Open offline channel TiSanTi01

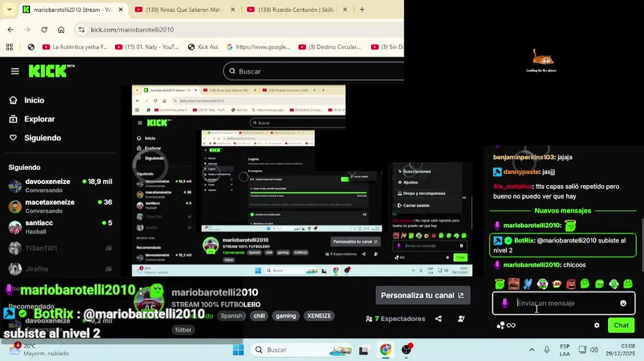tap(60, 248)
